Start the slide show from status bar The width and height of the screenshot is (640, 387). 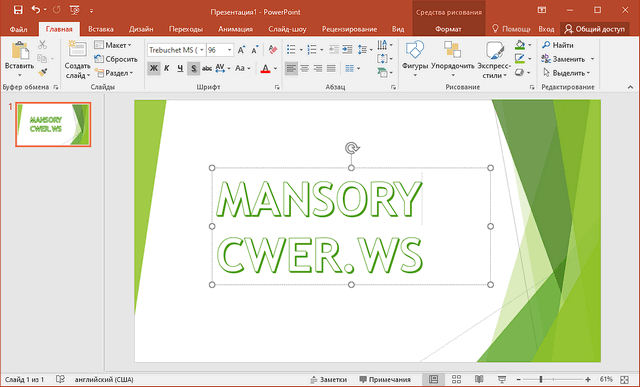coord(502,379)
